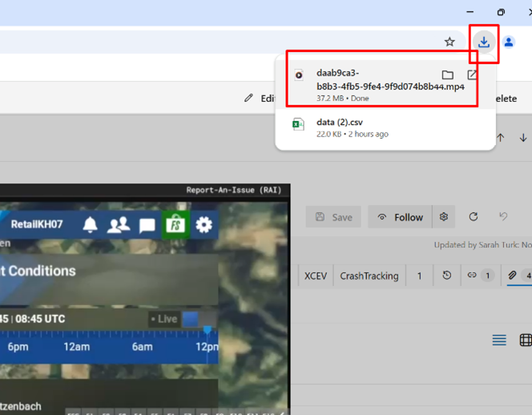The image size is (532, 415).
Task: Open the chat message bubble icon
Action: tap(147, 225)
